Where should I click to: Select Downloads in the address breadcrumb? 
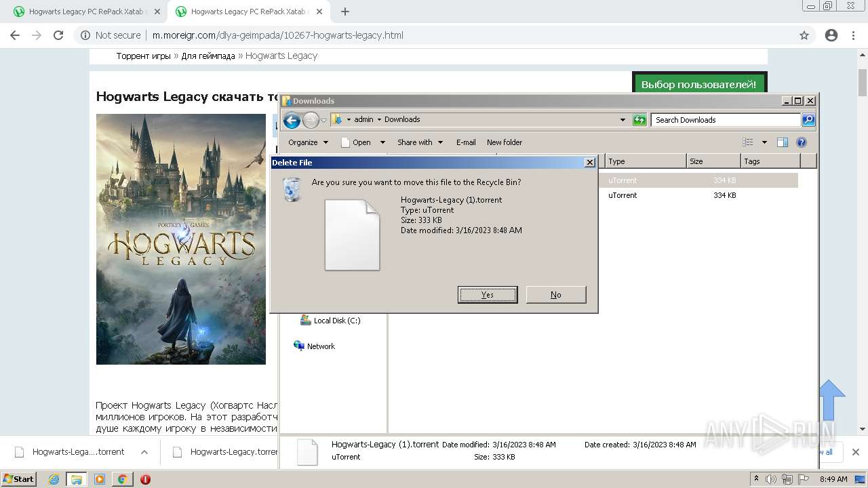click(402, 119)
